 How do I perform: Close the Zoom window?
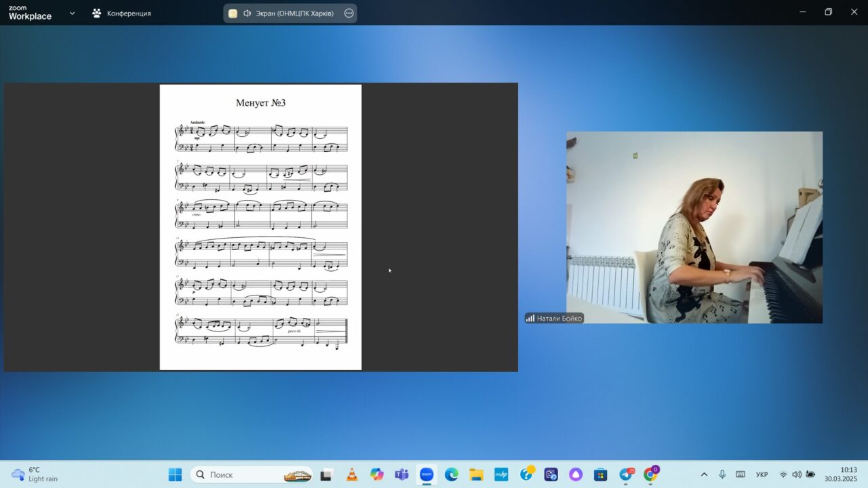pyautogui.click(x=854, y=12)
